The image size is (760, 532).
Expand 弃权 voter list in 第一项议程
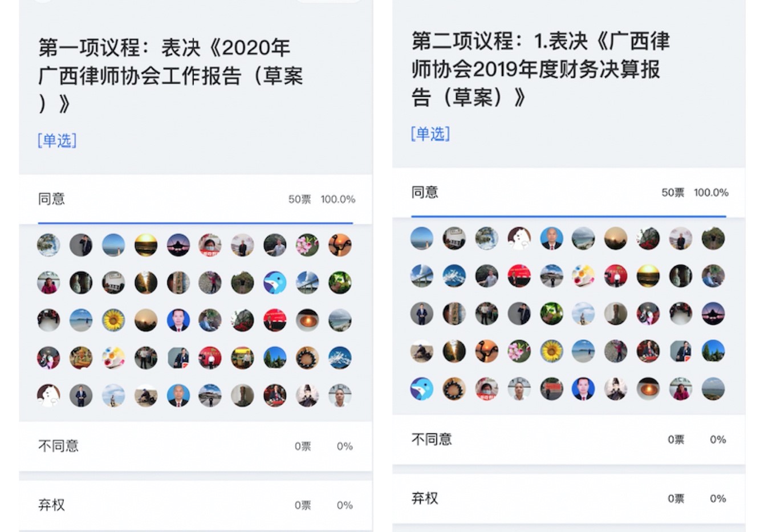(196, 505)
